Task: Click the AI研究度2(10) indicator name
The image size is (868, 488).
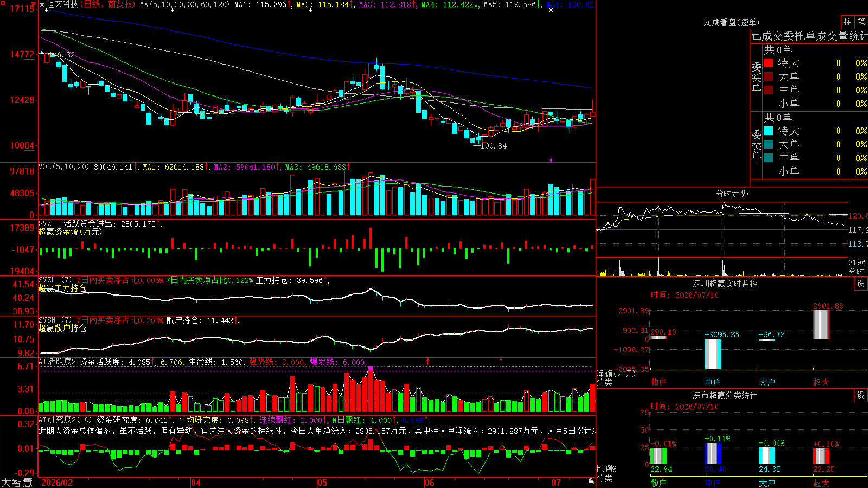Action: pos(65,420)
